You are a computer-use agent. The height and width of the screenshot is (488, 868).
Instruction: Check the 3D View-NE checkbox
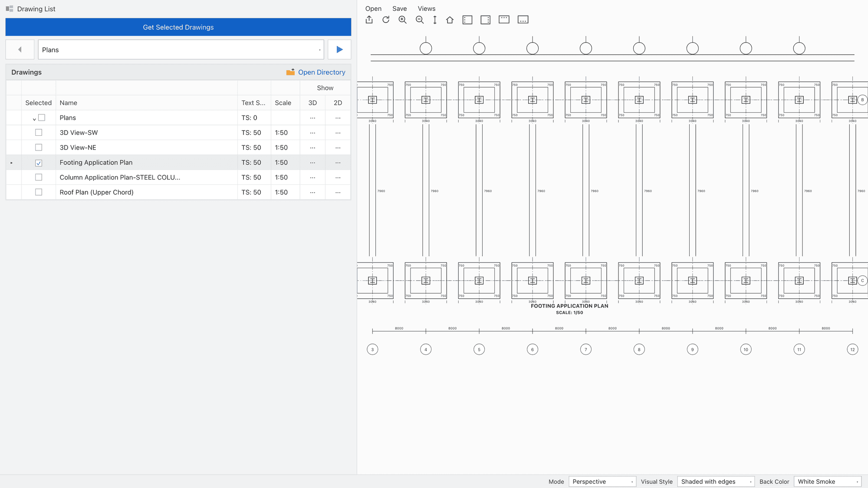pos(39,147)
